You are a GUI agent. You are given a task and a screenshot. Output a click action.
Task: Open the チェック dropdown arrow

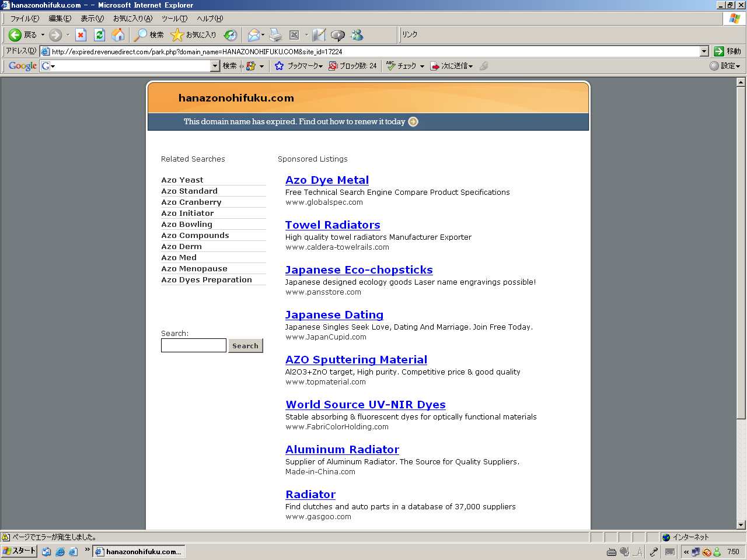click(x=422, y=66)
